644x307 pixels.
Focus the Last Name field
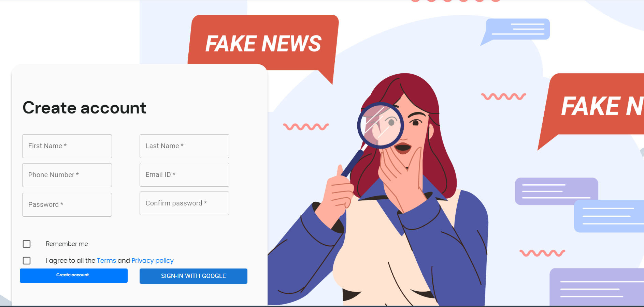pos(184,146)
